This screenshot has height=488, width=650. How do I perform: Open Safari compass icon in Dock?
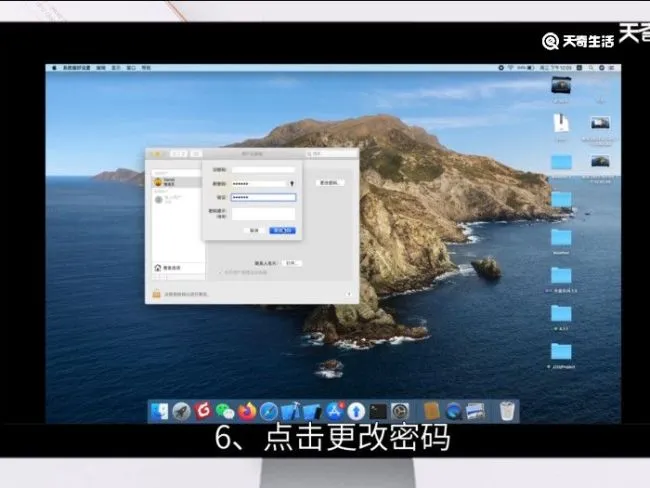[269, 411]
